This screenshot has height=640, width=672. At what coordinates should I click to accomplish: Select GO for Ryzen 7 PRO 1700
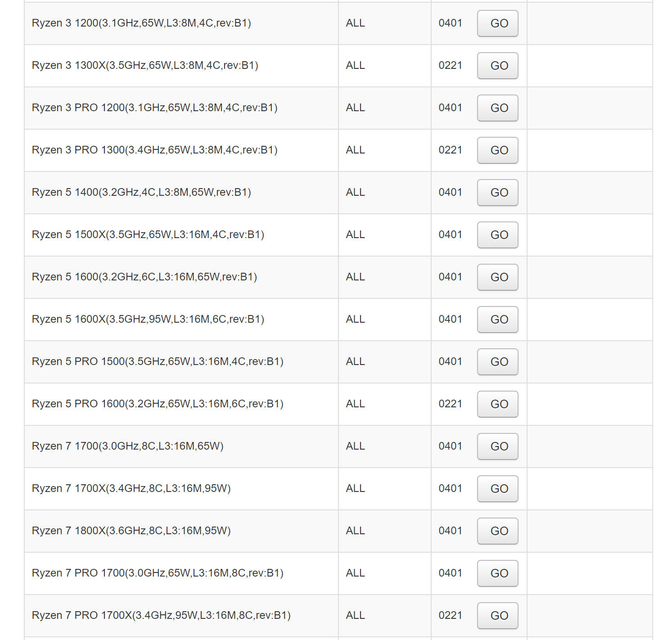(x=497, y=573)
